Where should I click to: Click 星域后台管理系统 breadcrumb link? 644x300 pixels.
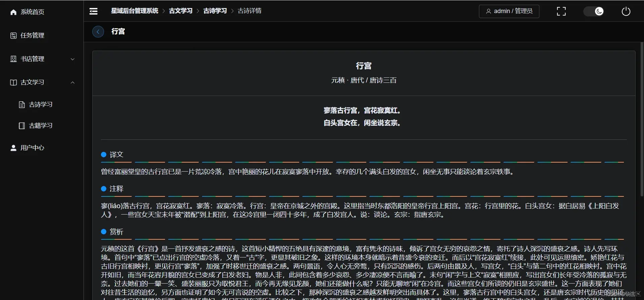pyautogui.click(x=135, y=11)
